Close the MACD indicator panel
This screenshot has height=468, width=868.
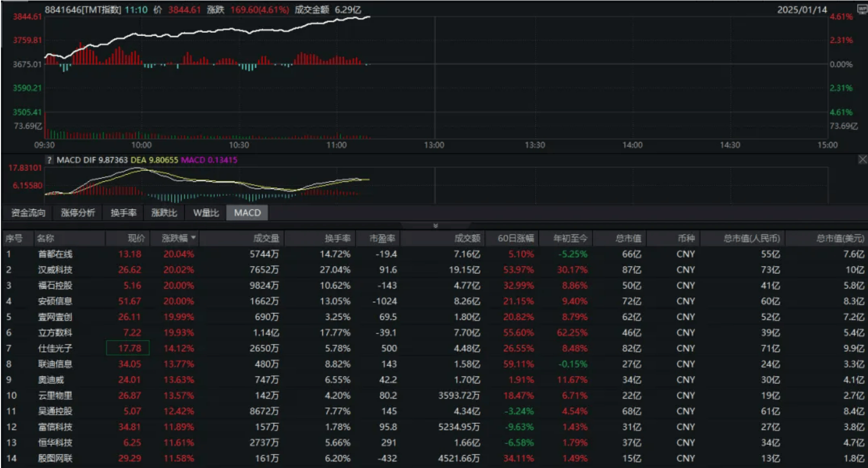pos(862,159)
